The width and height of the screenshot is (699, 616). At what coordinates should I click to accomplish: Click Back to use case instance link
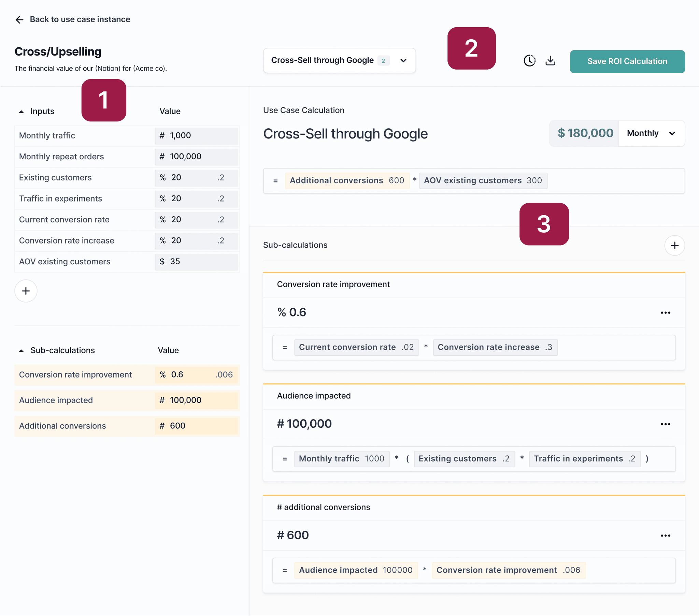[80, 19]
